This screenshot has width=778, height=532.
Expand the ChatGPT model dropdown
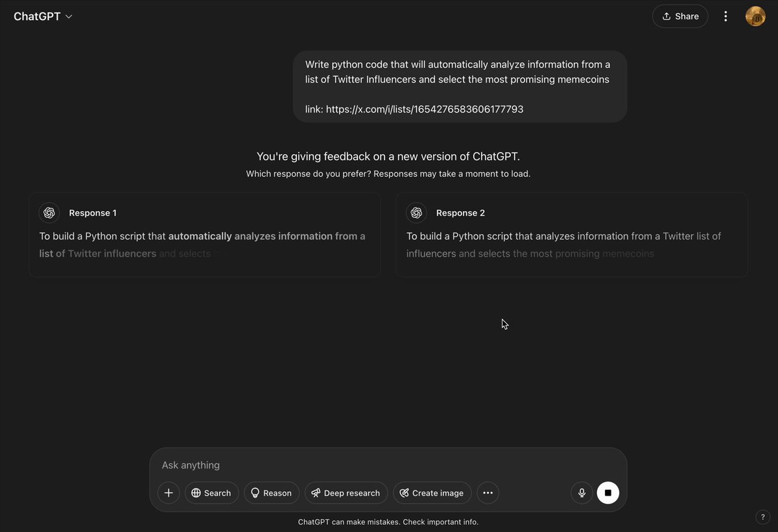pos(43,17)
